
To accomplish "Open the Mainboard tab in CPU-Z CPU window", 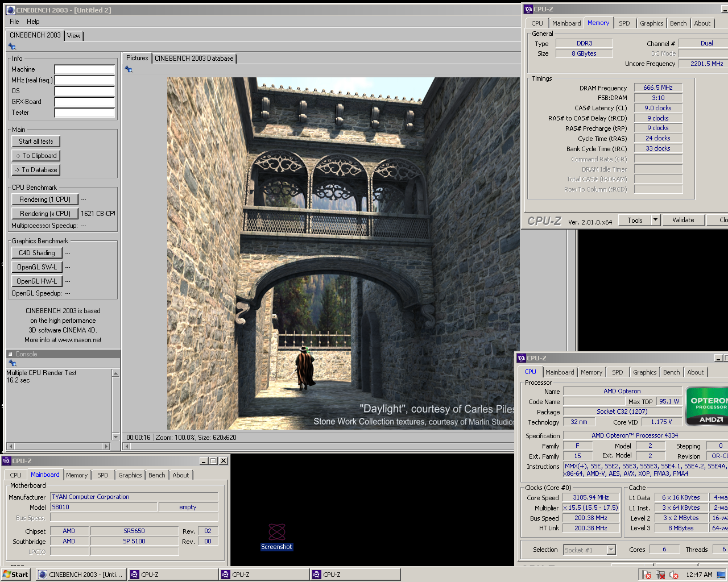I will (x=560, y=372).
